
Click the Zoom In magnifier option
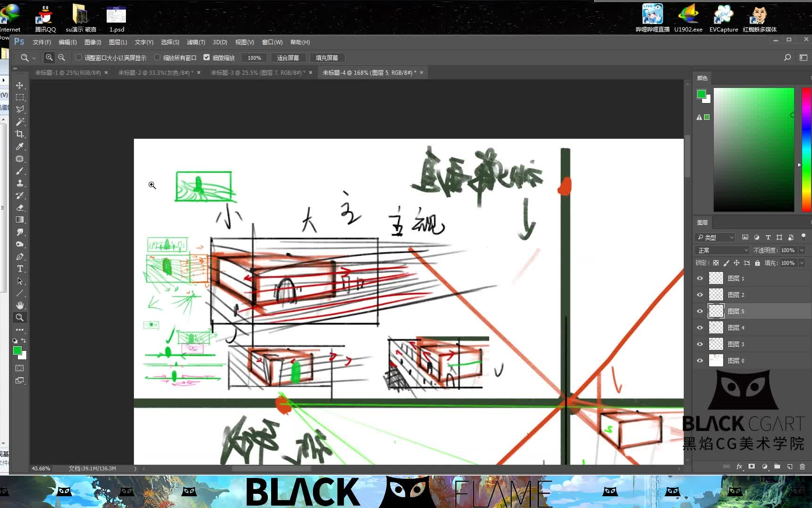click(49, 57)
